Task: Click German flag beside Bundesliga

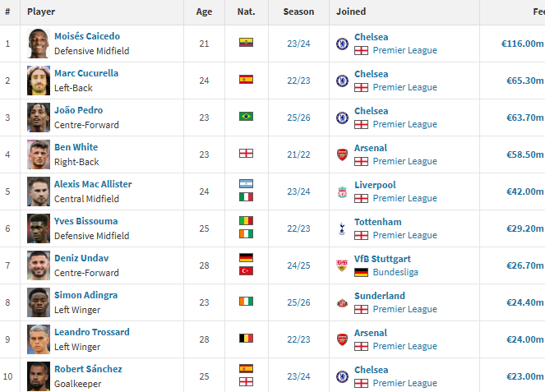Action: pyautogui.click(x=361, y=273)
